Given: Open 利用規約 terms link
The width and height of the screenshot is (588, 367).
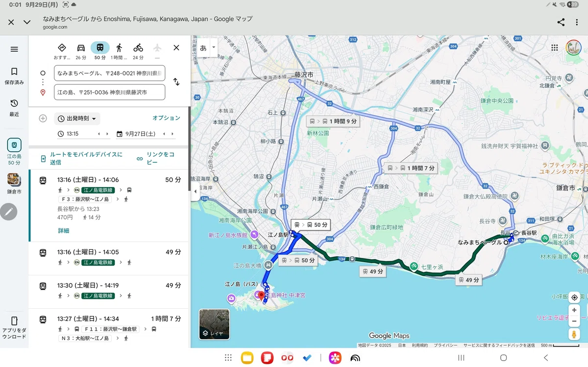Looking at the screenshot, I should click(419, 345).
